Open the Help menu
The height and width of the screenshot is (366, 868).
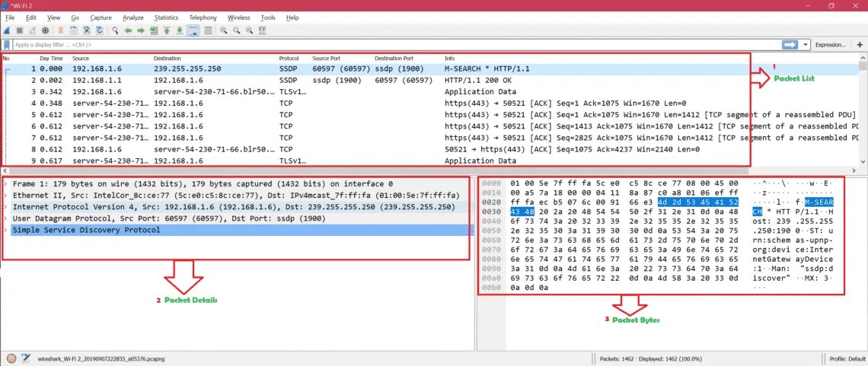pos(292,18)
